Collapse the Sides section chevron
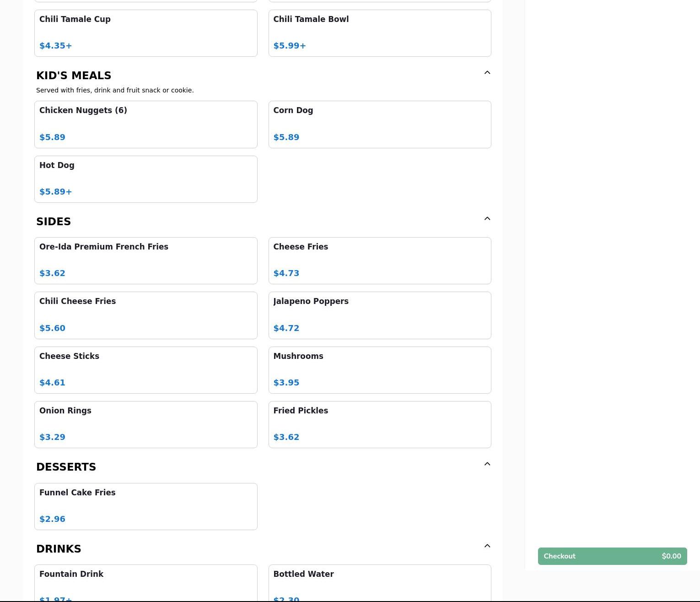The height and width of the screenshot is (602, 700). point(487,219)
